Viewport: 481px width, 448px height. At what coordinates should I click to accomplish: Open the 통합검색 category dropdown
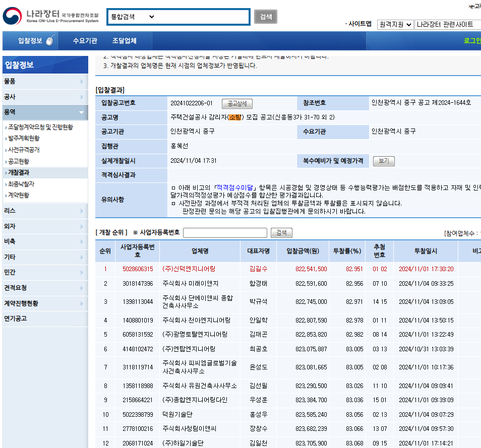(133, 17)
